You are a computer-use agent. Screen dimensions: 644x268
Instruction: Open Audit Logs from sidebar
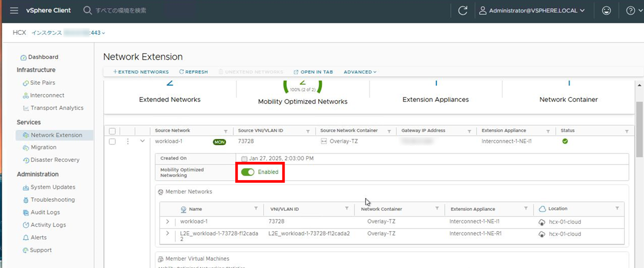pyautogui.click(x=45, y=212)
